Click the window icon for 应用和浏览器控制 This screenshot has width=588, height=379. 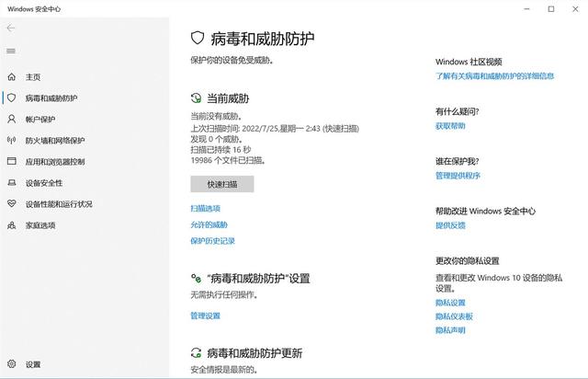[12, 161]
